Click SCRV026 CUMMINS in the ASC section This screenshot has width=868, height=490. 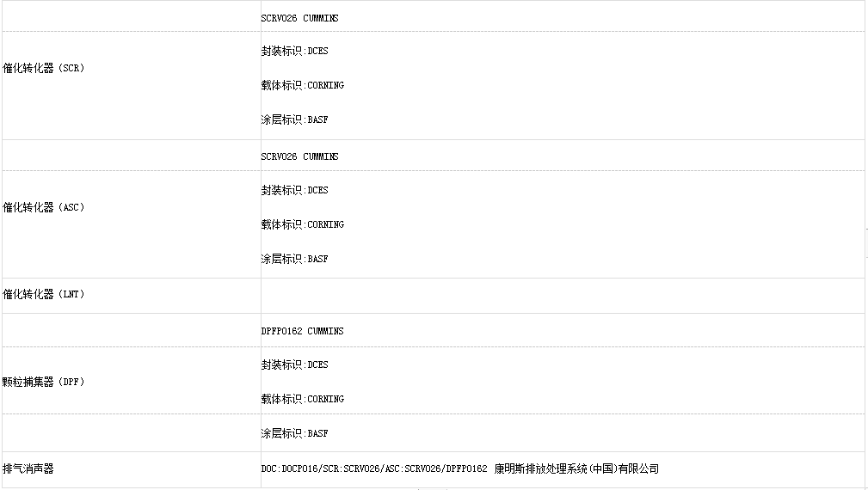point(299,156)
